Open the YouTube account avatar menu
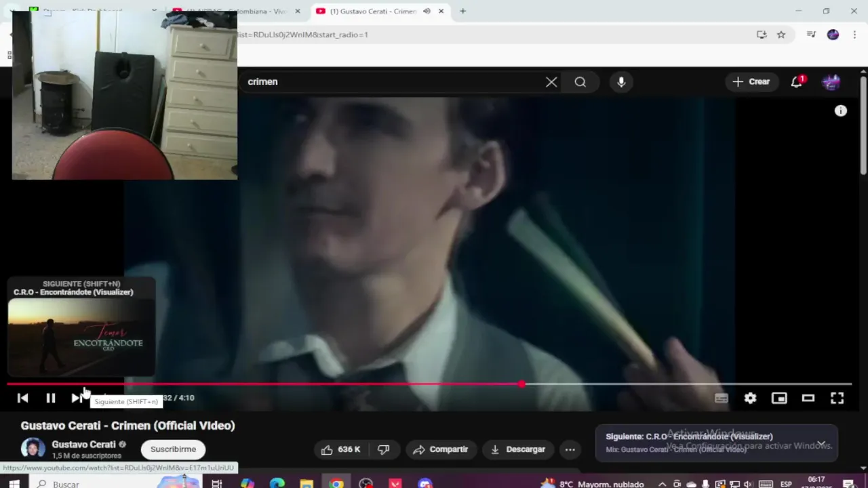Viewport: 868px width, 488px height. [831, 82]
